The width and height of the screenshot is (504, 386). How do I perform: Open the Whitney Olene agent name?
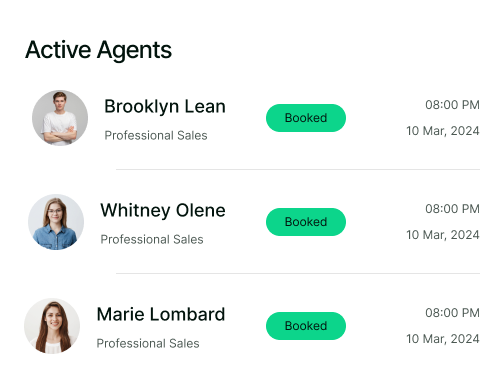coord(163,211)
